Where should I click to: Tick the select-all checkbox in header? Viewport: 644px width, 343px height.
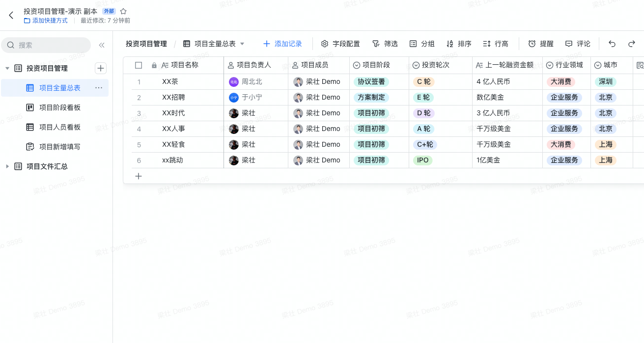pos(139,65)
